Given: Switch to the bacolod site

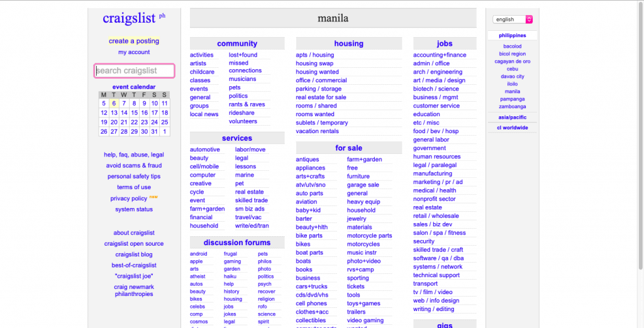Looking at the screenshot, I should tap(512, 46).
